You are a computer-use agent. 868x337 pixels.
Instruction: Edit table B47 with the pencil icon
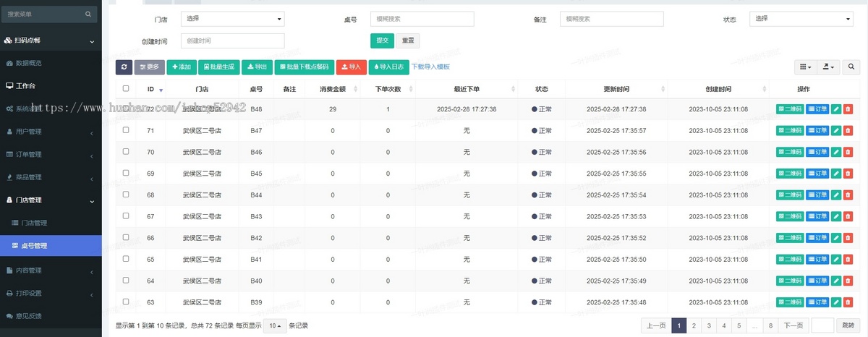[x=837, y=131]
